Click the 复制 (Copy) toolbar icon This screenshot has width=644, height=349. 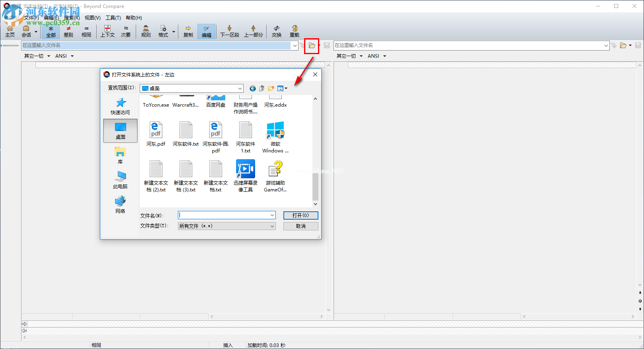188,31
